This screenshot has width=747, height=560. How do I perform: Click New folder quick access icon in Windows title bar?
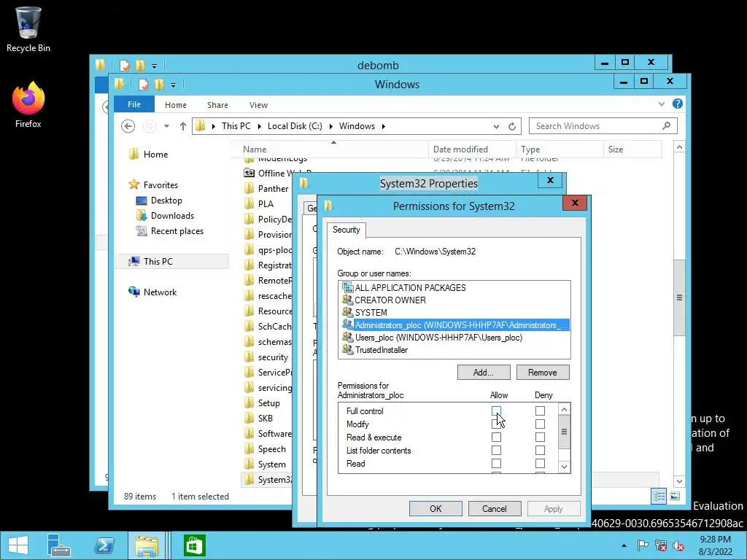point(159,85)
